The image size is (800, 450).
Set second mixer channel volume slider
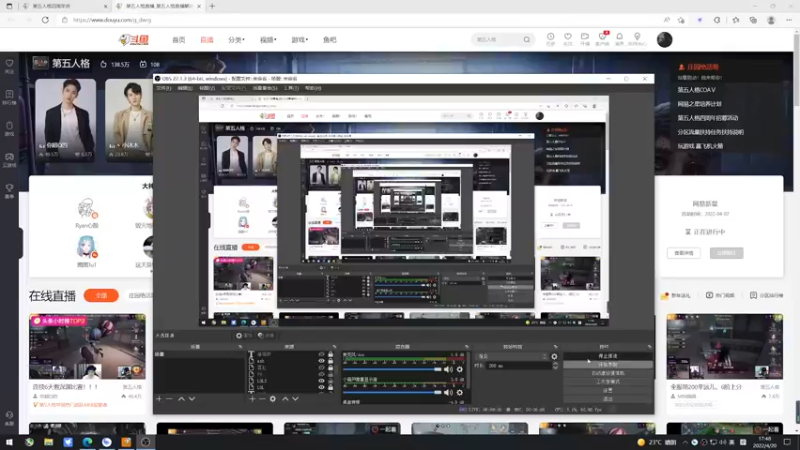(x=392, y=392)
